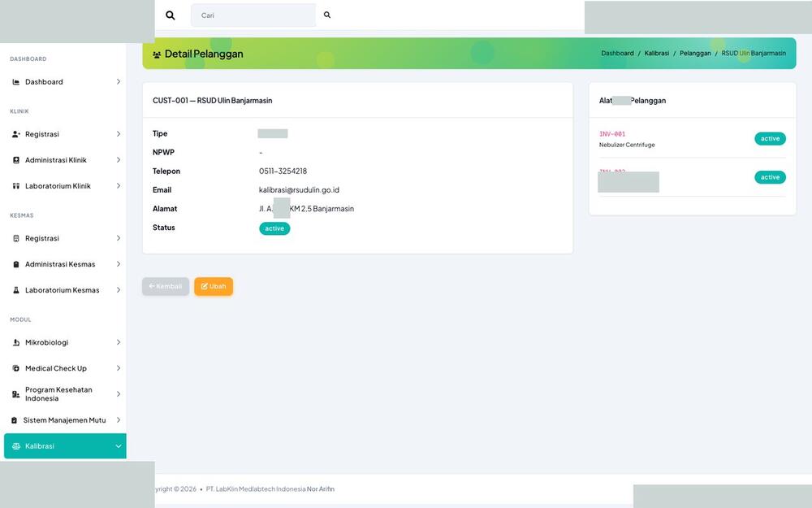Expand Program Kesehatan Indonesia chevron
Viewport: 812px width, 508px height.
pyautogui.click(x=118, y=394)
